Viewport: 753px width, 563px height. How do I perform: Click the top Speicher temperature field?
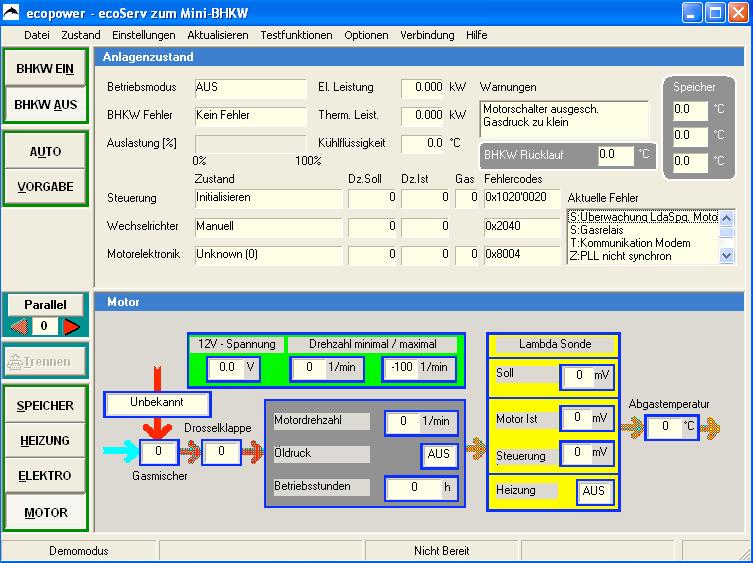click(690, 110)
